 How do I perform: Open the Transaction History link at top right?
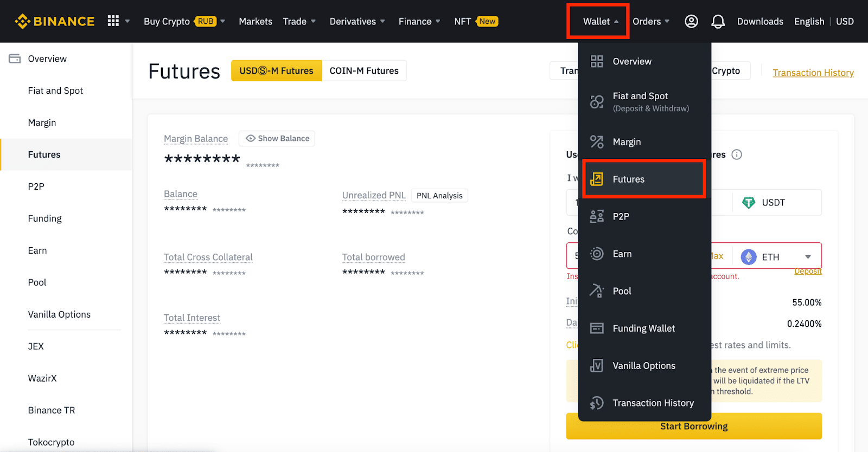[813, 73]
